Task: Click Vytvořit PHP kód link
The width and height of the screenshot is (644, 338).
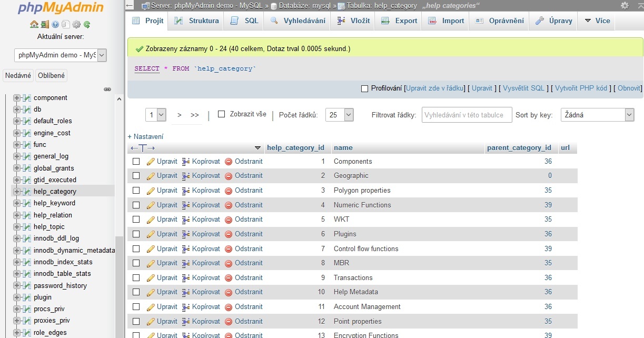Action: (x=581, y=88)
